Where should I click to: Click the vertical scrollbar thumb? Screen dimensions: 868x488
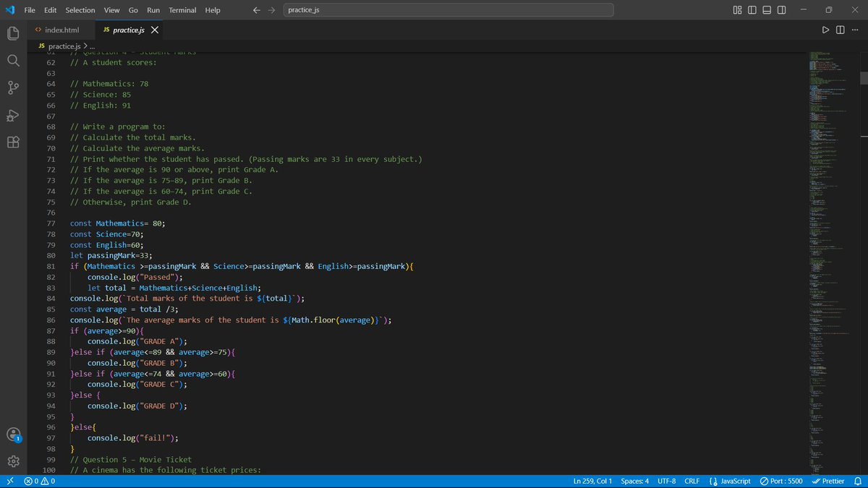[x=863, y=78]
